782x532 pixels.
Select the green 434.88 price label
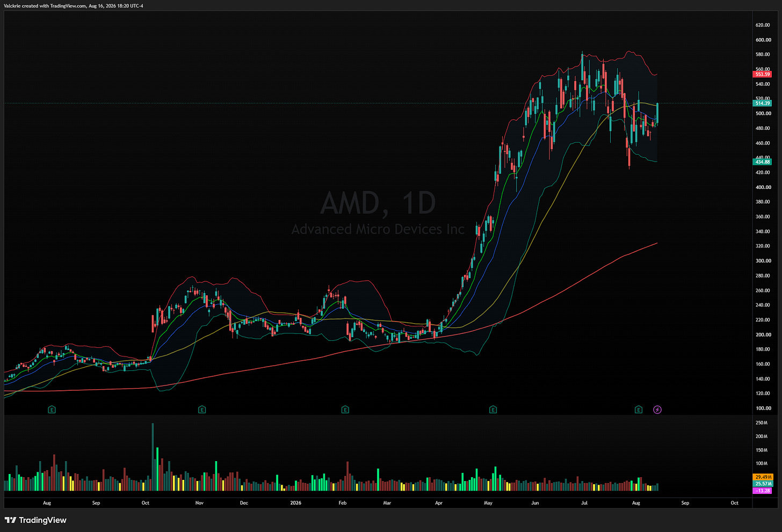click(x=763, y=162)
